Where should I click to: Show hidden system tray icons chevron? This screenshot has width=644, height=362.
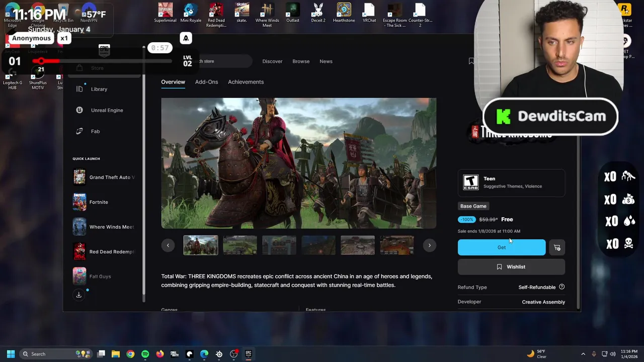583,354
